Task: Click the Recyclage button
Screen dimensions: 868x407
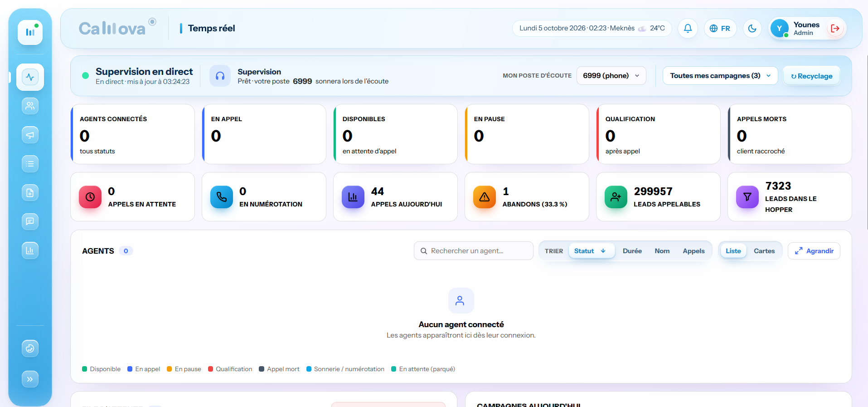Action: [x=811, y=76]
